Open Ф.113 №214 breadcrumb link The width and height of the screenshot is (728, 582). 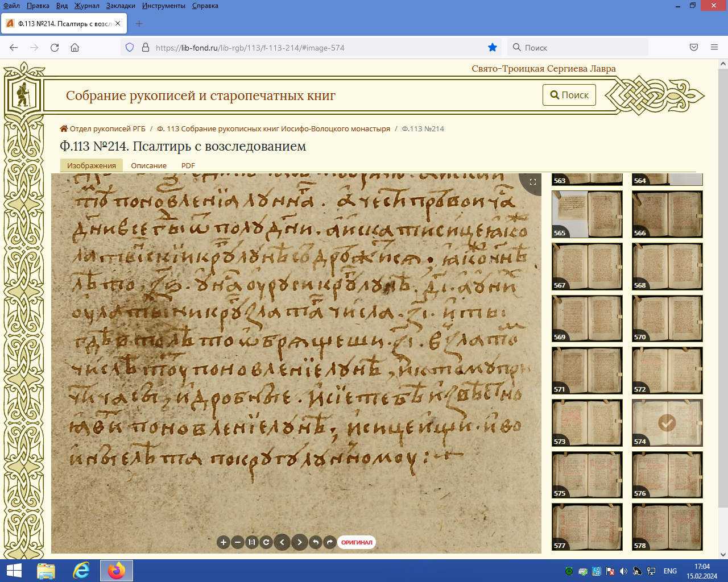[x=423, y=128]
